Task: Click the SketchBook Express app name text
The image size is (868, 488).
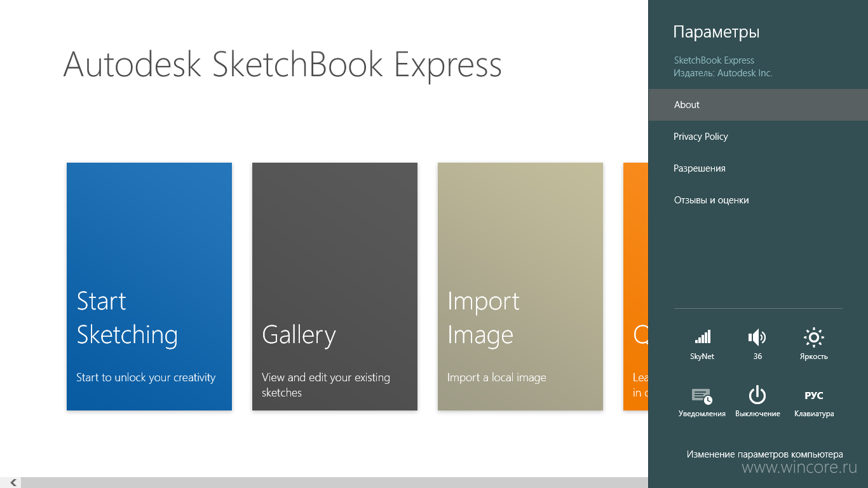Action: click(x=714, y=60)
